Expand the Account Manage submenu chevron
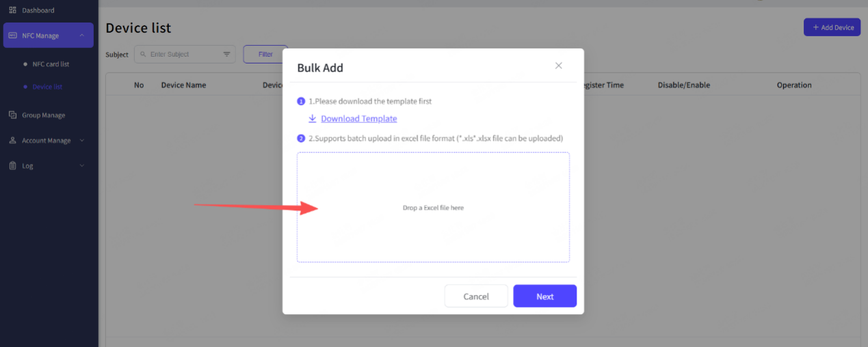This screenshot has width=868, height=347. (82, 141)
